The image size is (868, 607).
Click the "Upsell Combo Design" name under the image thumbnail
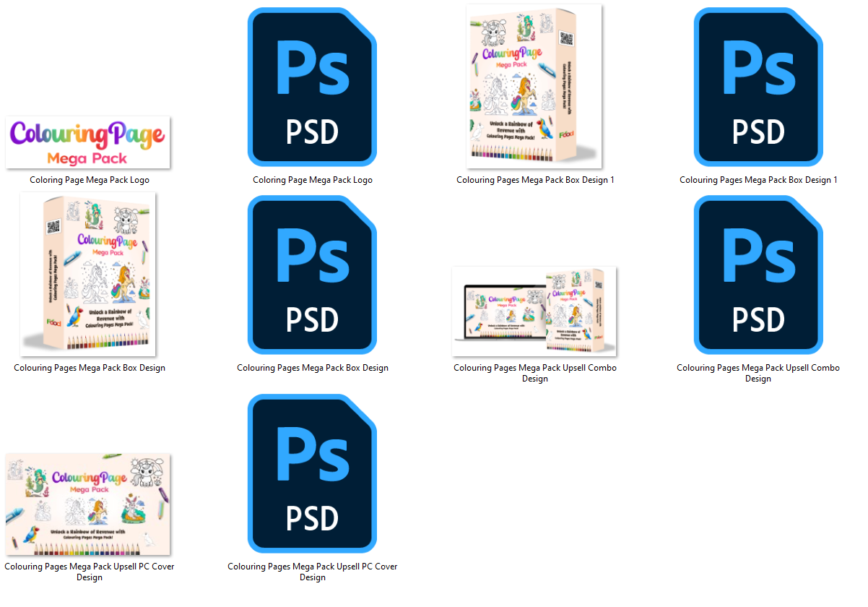coord(535,373)
